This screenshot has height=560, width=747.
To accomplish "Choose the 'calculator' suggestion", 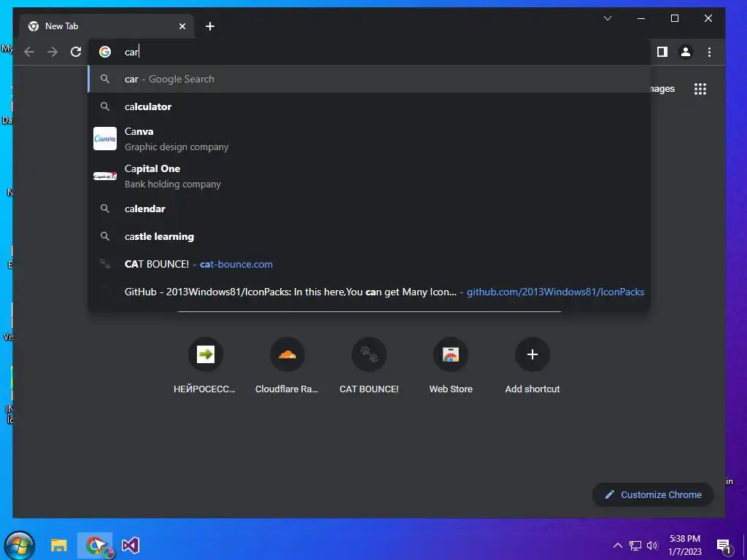I will tap(369, 106).
